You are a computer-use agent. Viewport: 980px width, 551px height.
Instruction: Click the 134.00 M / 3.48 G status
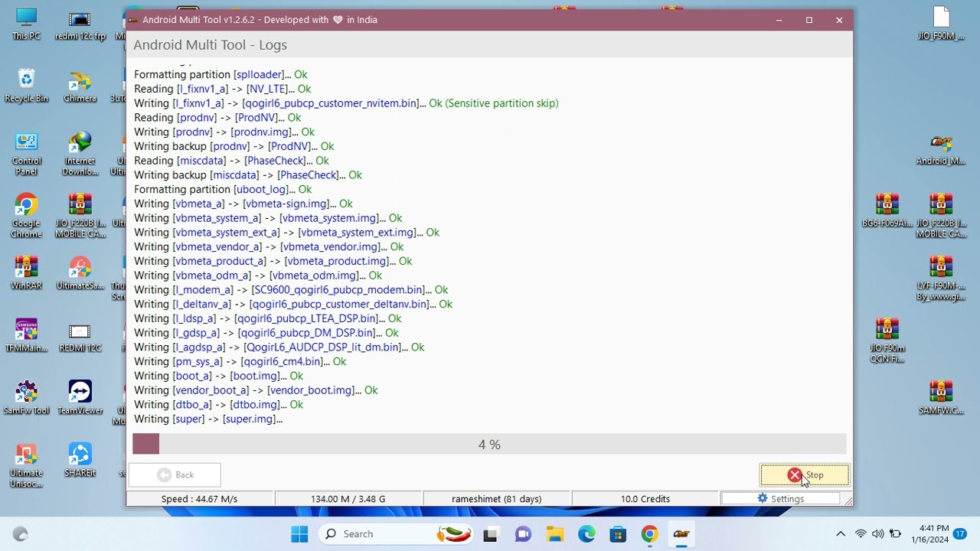[348, 499]
